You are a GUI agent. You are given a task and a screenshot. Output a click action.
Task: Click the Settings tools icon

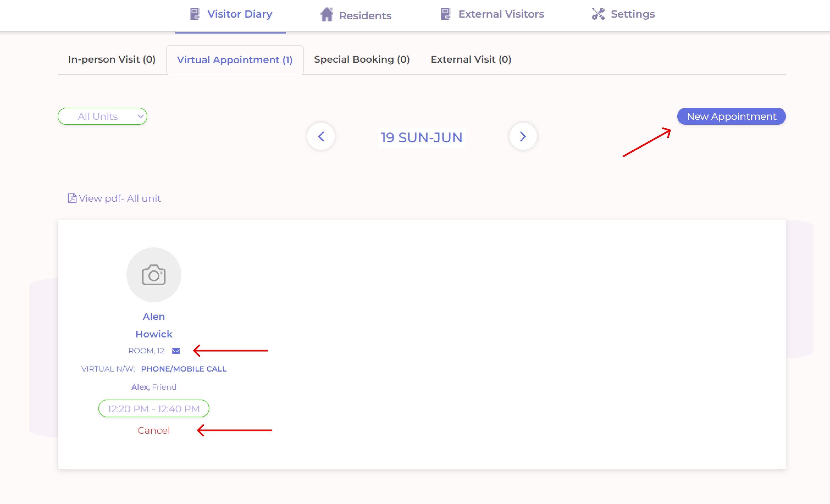(x=598, y=14)
